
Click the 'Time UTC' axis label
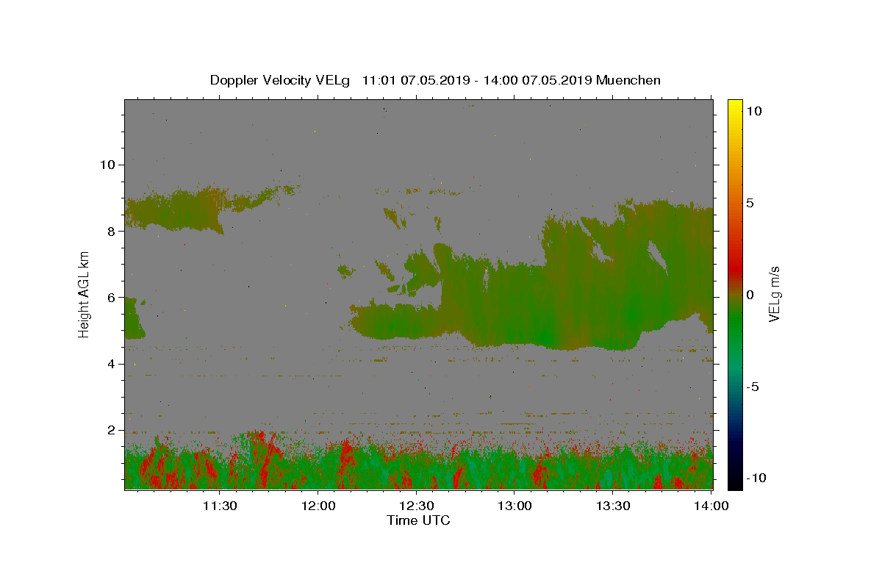(418, 520)
